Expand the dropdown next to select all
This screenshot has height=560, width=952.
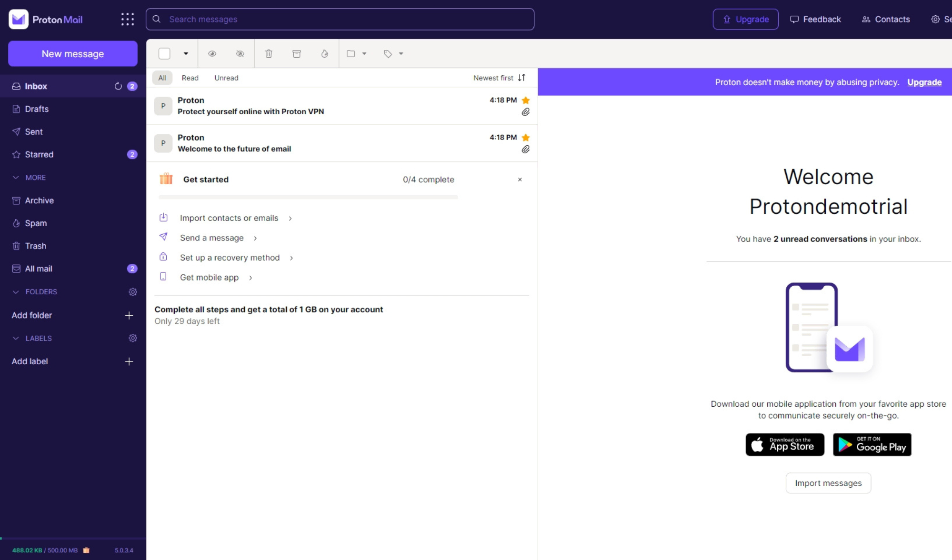click(185, 53)
